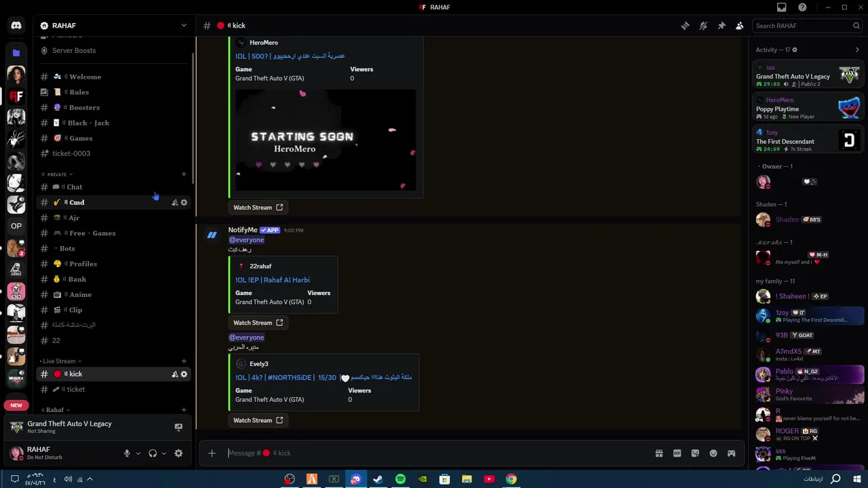Open the emoji picker

pyautogui.click(x=713, y=453)
